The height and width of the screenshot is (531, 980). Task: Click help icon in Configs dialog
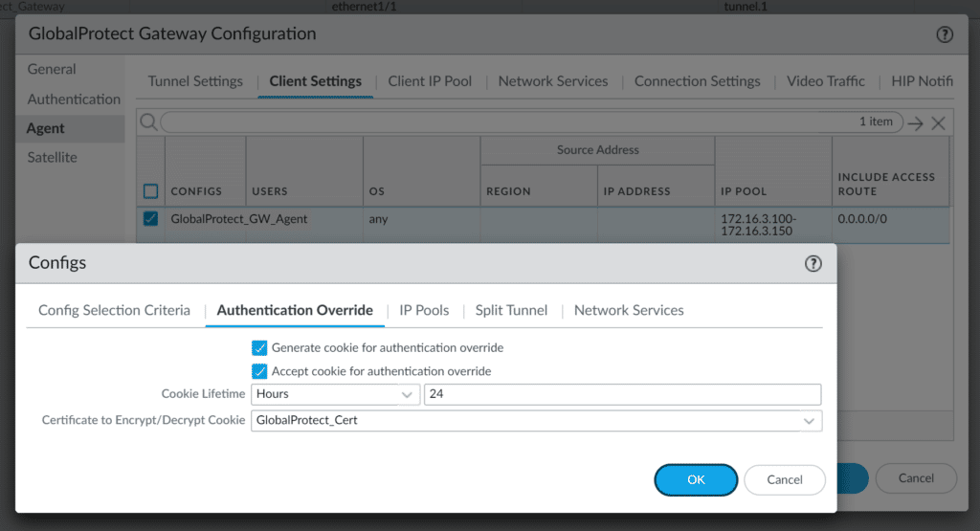[813, 264]
